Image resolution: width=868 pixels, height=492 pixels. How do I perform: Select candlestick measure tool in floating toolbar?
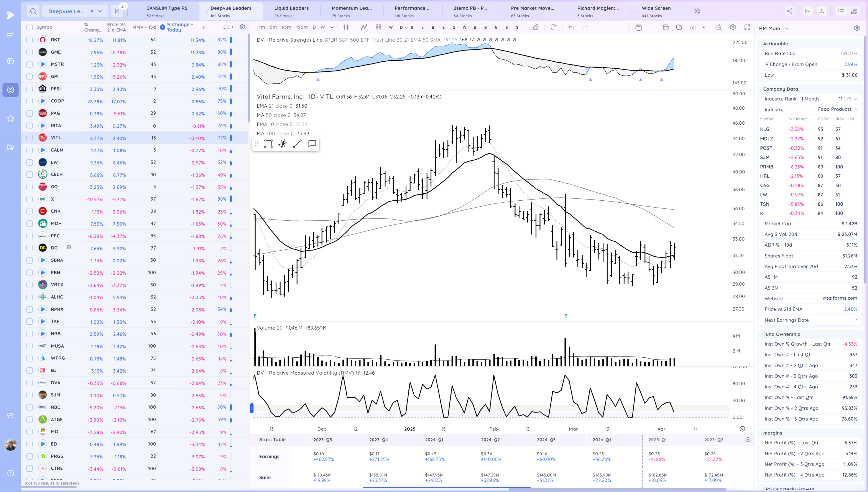[283, 144]
